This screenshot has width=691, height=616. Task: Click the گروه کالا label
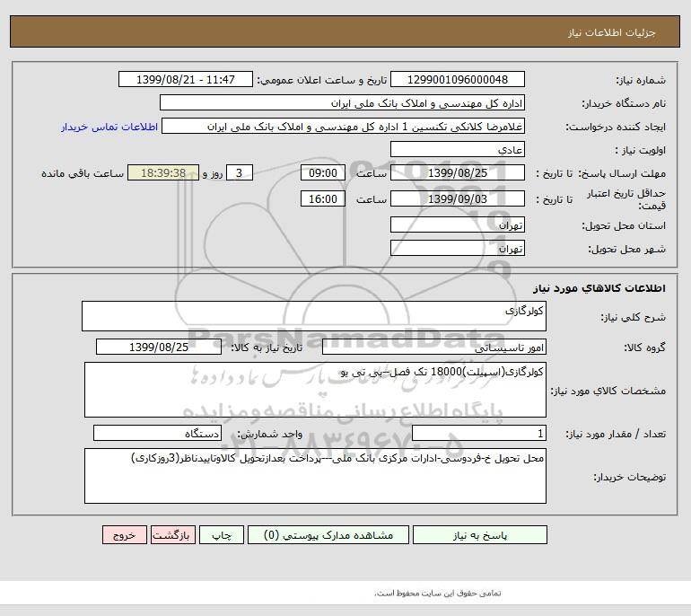coord(644,348)
